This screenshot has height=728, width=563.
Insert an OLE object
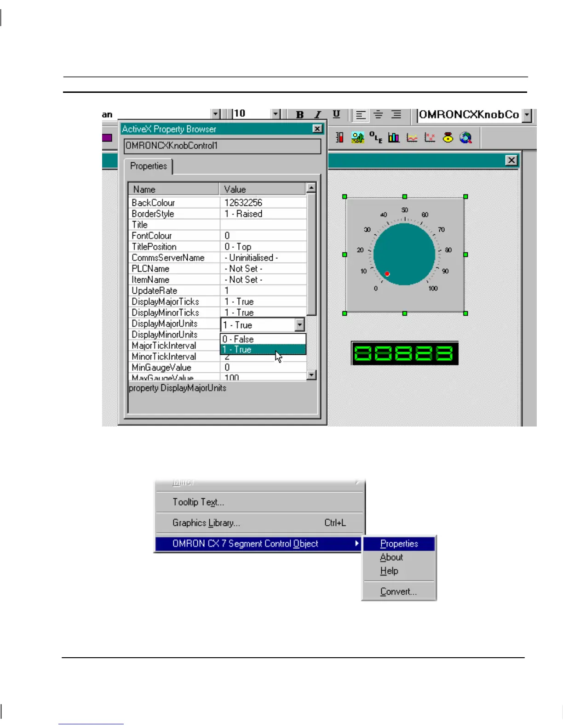[x=376, y=137]
